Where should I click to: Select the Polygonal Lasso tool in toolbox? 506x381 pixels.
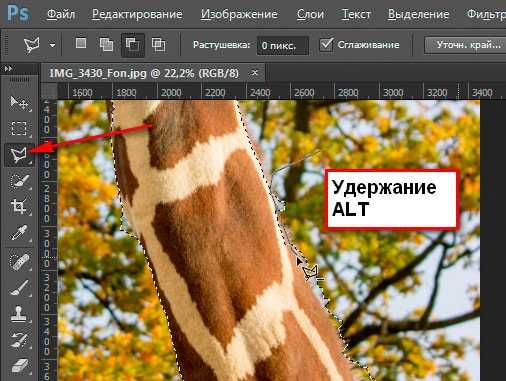[19, 155]
